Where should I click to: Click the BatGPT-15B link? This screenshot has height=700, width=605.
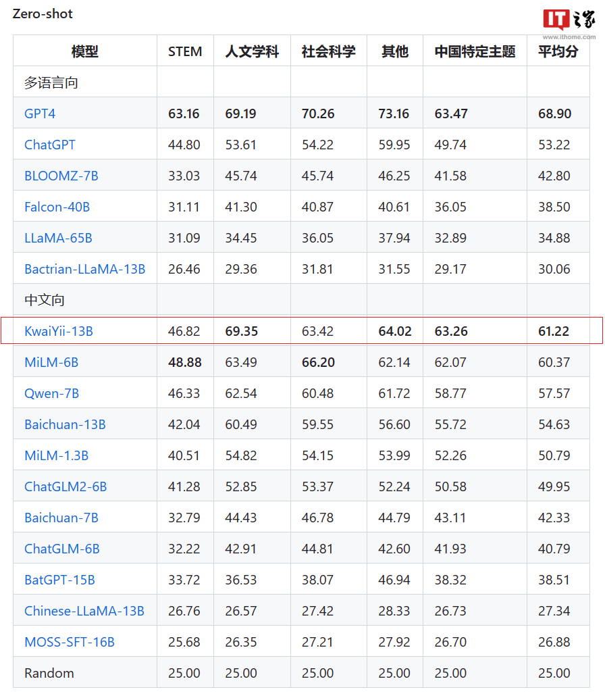(x=59, y=580)
